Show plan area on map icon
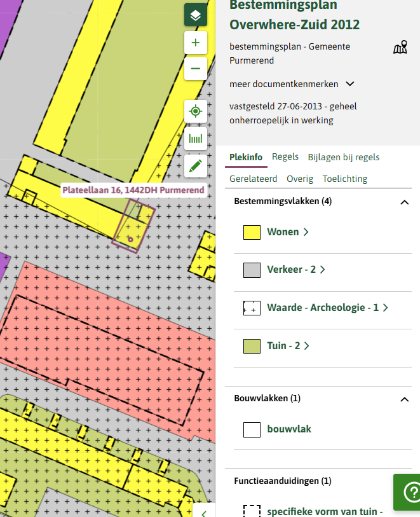 pyautogui.click(x=400, y=48)
